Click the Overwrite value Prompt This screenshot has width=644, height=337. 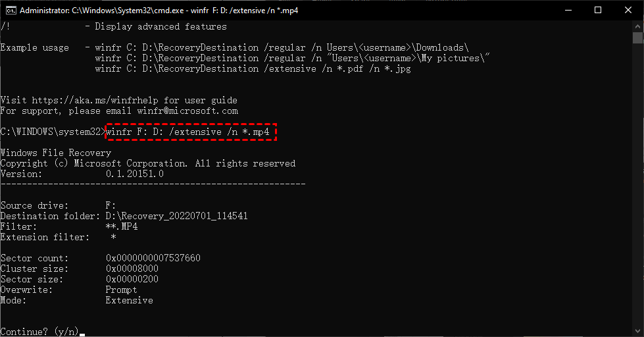(121, 290)
